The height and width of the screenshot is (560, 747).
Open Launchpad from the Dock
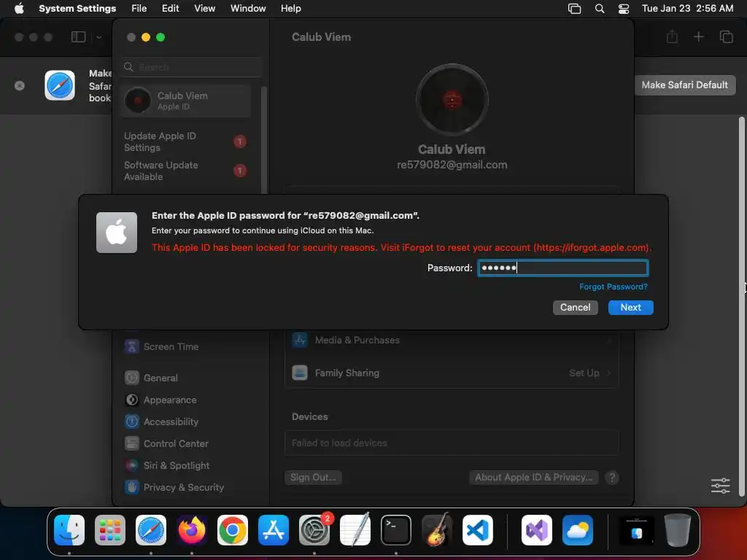(x=110, y=530)
